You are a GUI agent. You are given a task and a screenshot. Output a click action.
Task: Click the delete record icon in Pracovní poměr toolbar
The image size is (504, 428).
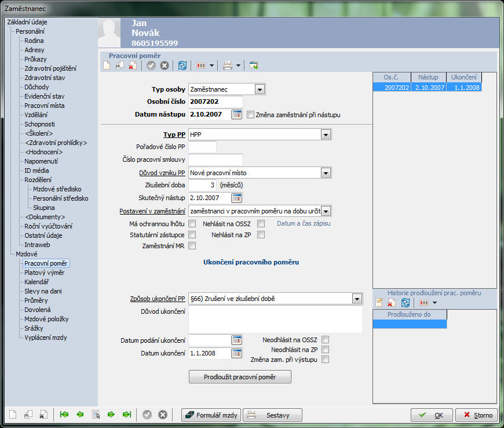[x=133, y=66]
